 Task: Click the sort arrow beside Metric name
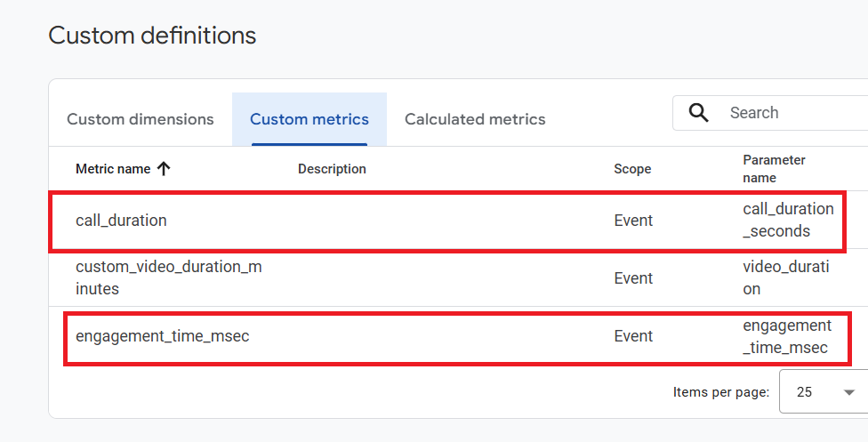[x=164, y=169]
